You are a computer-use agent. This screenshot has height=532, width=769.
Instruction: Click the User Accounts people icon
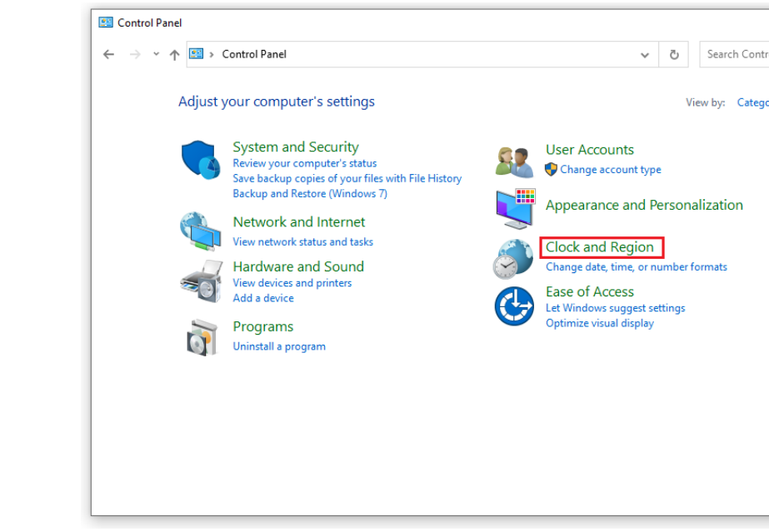point(515,161)
